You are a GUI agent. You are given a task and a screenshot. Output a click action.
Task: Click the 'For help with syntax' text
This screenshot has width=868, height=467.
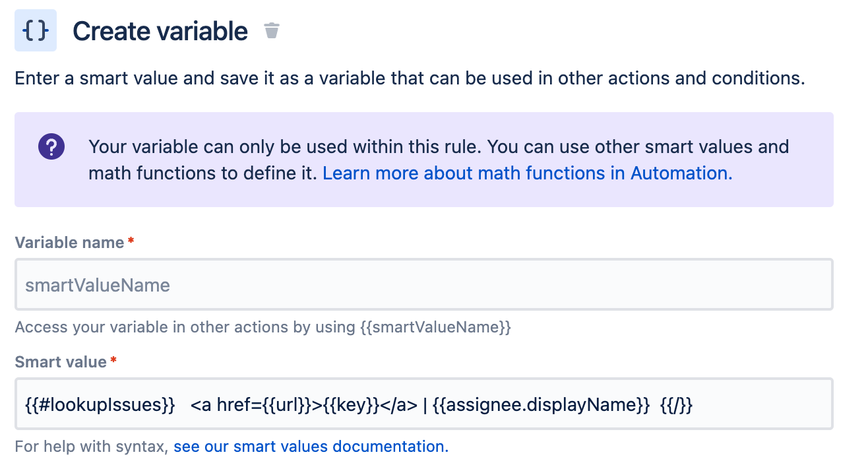[92, 447]
